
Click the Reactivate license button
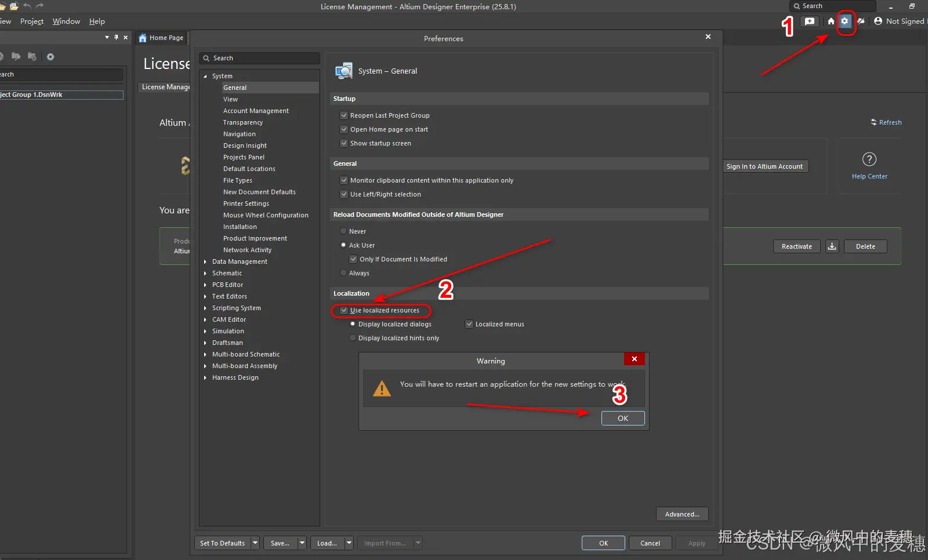click(x=797, y=246)
